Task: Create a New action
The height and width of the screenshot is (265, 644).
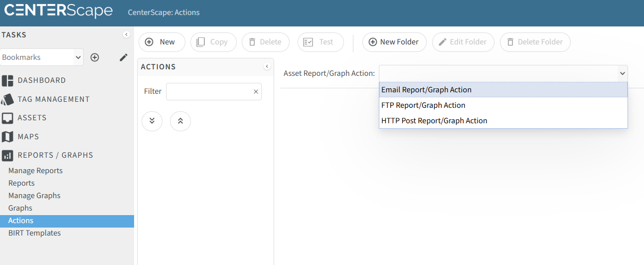Action: [161, 42]
